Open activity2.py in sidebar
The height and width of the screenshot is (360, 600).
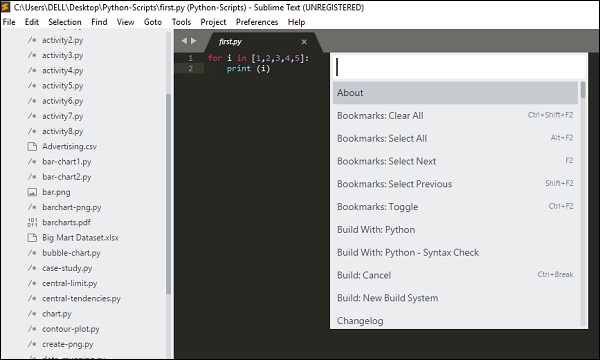(62, 40)
